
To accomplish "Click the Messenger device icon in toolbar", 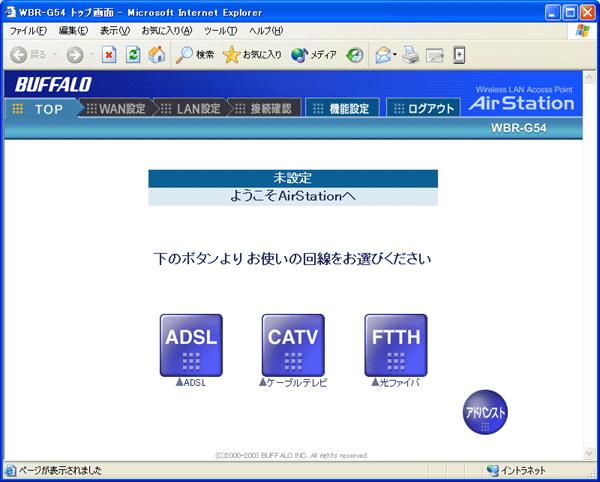I will (x=459, y=55).
